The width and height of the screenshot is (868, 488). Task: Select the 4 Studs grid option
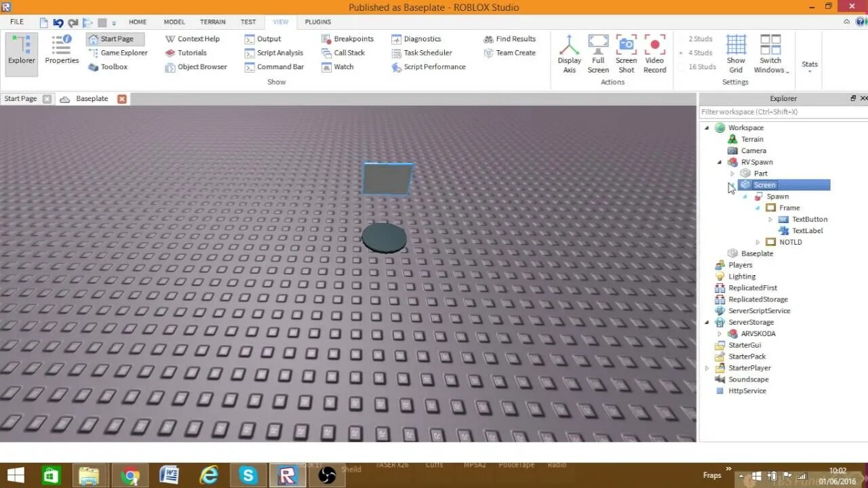point(696,53)
